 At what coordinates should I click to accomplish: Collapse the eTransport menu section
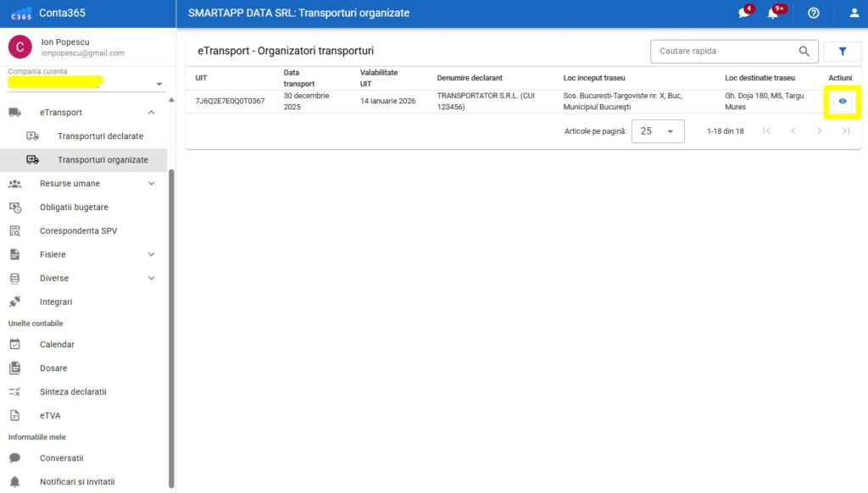click(151, 113)
